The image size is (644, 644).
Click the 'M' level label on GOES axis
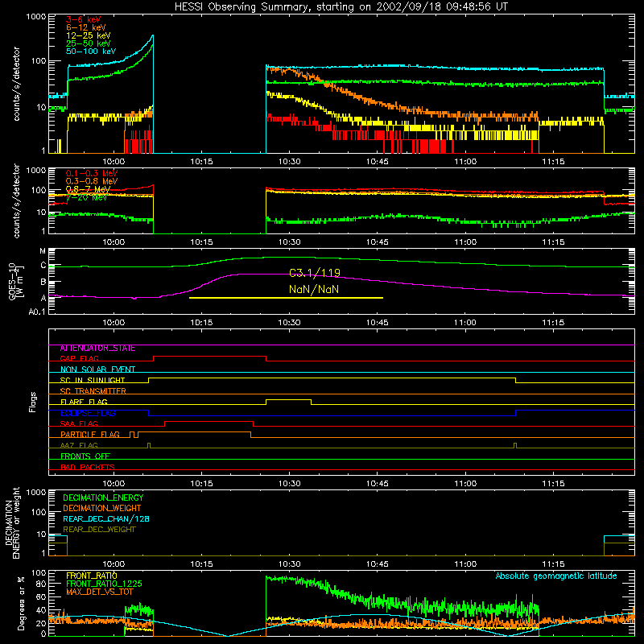click(x=43, y=251)
